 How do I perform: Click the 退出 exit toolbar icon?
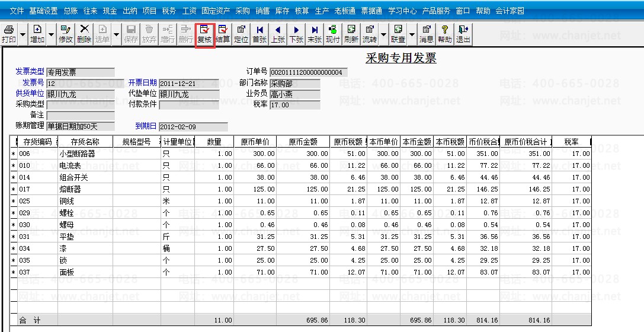click(463, 34)
